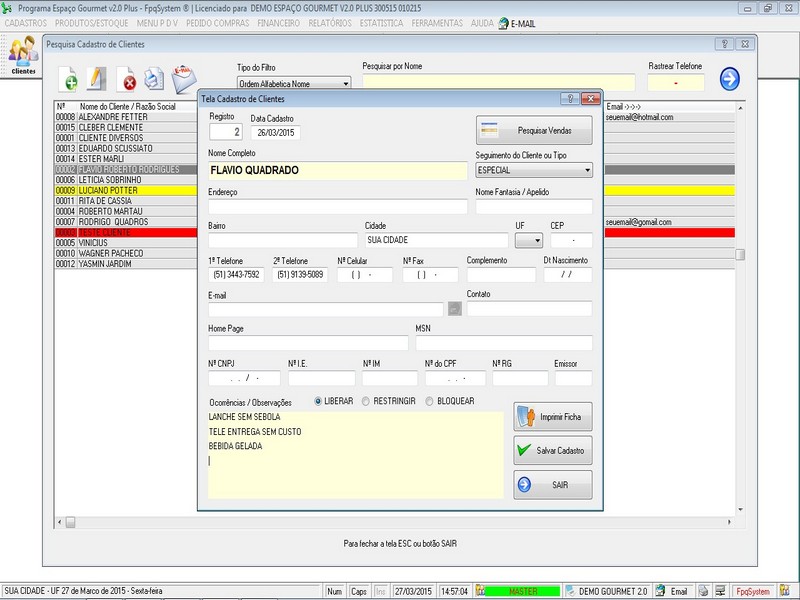
Task: Click the Nome Completo input field
Action: pos(337,171)
